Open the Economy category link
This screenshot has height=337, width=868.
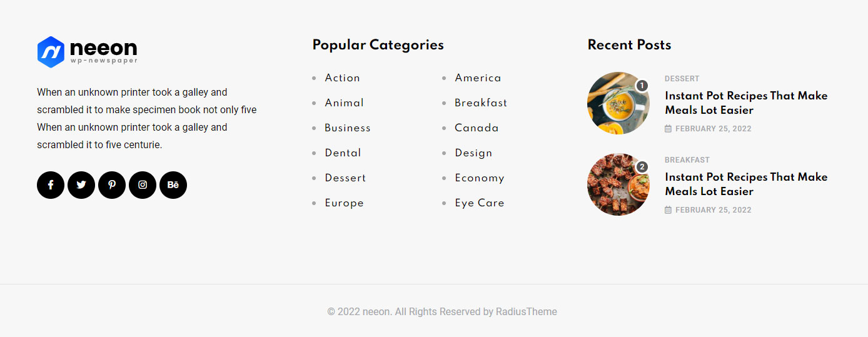(x=480, y=178)
